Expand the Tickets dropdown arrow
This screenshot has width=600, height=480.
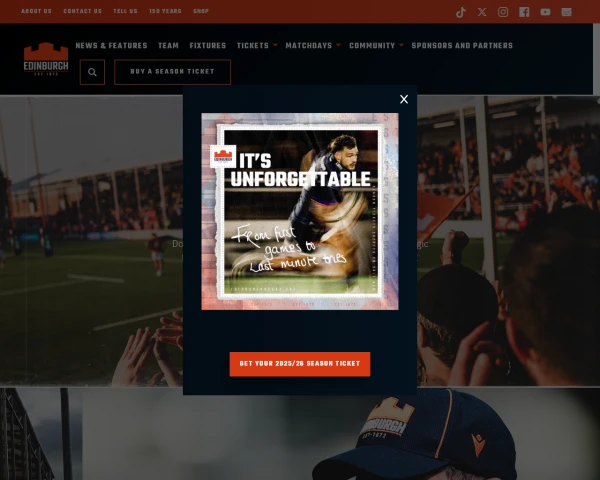(x=275, y=45)
